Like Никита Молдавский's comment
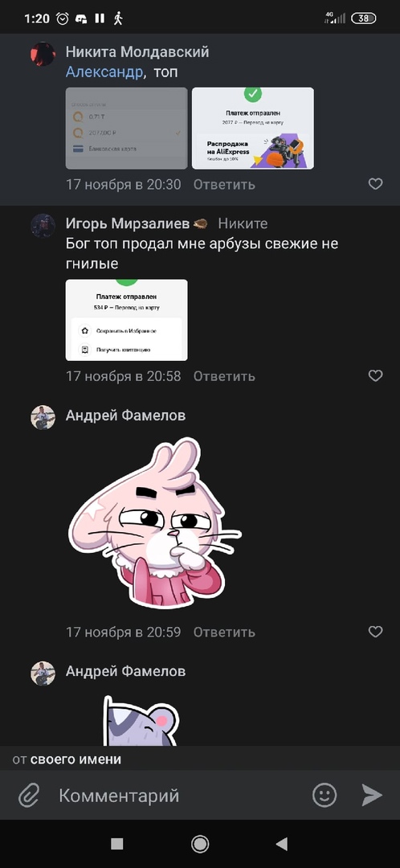Screen dimensions: 400x868 tap(376, 184)
